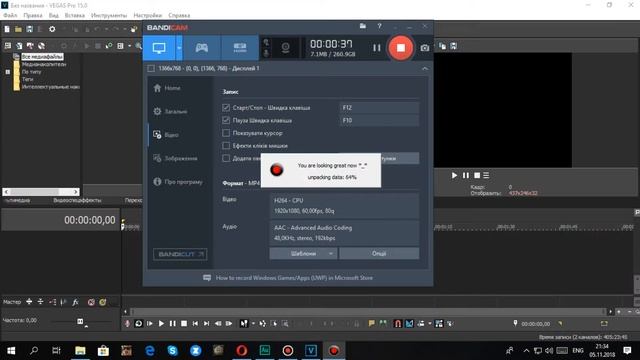
Task: Click the F10 hotkey input field
Action: point(379,120)
